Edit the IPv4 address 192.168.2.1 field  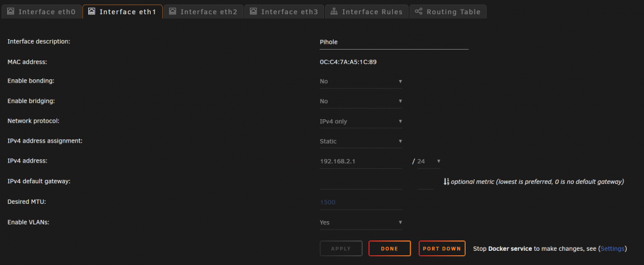point(361,161)
